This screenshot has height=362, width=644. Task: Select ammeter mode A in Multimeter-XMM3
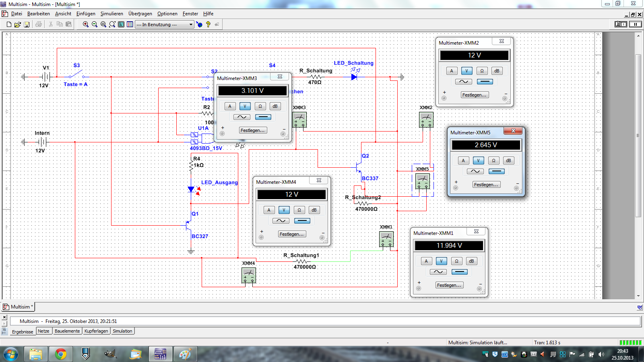tap(230, 106)
